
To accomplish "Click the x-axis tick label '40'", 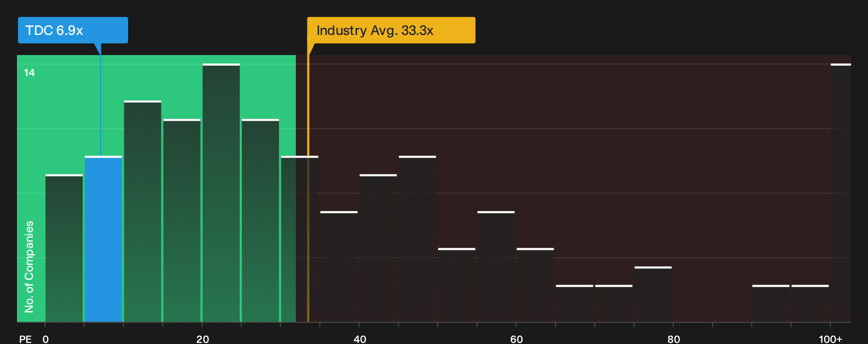I will 360,339.
